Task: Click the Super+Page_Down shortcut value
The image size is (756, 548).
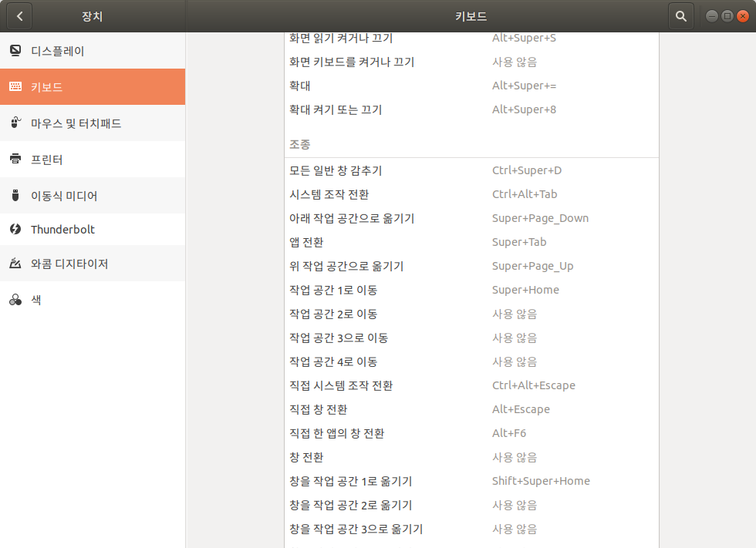Action: pos(540,218)
